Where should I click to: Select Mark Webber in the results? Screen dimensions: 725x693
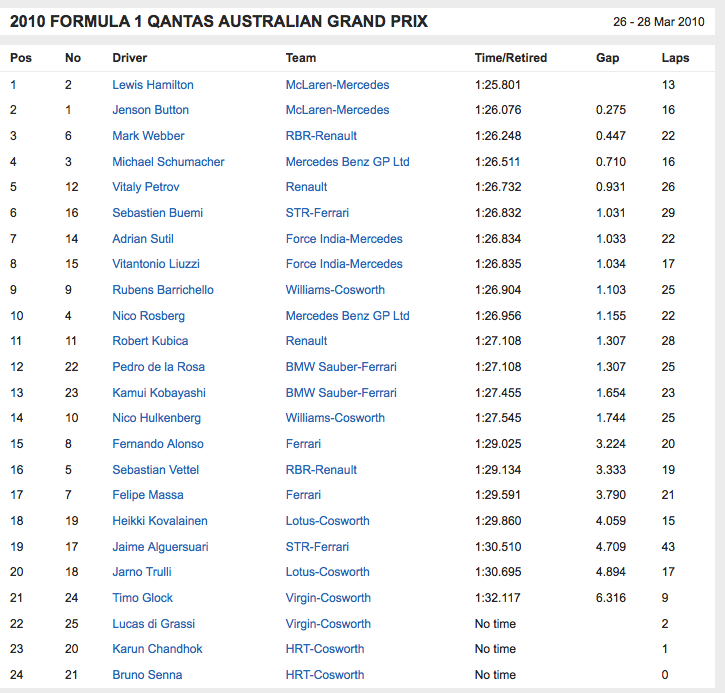(x=148, y=136)
